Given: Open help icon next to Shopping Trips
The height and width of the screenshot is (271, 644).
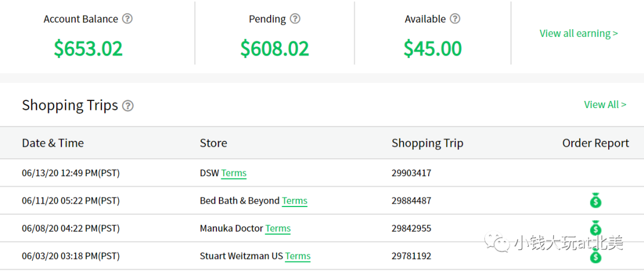Looking at the screenshot, I should click(x=129, y=106).
